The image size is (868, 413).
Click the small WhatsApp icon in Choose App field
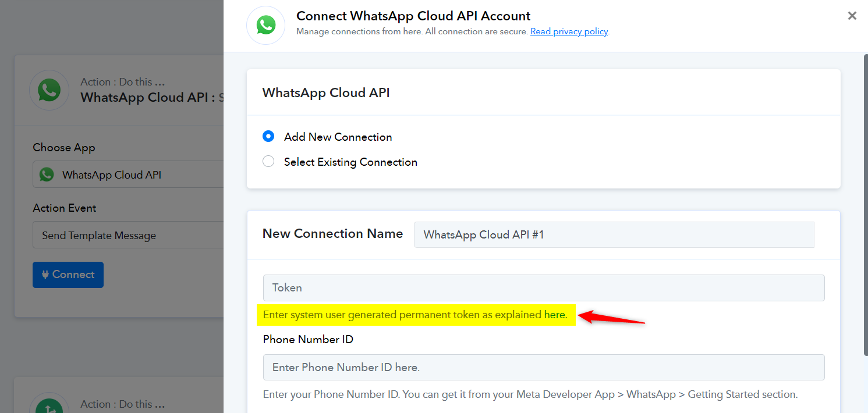click(x=47, y=175)
